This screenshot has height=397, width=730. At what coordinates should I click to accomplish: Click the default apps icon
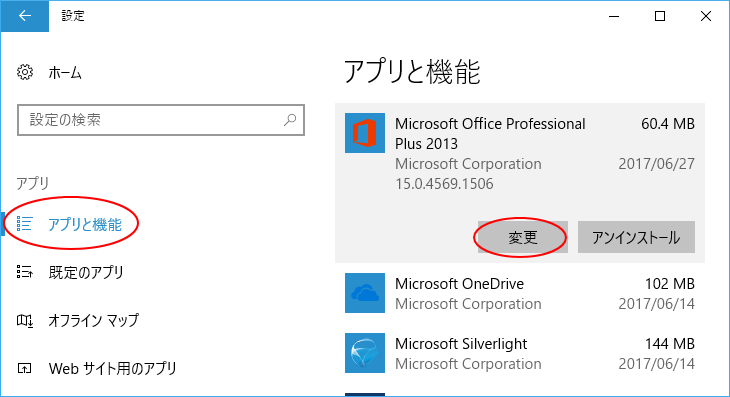pos(24,272)
